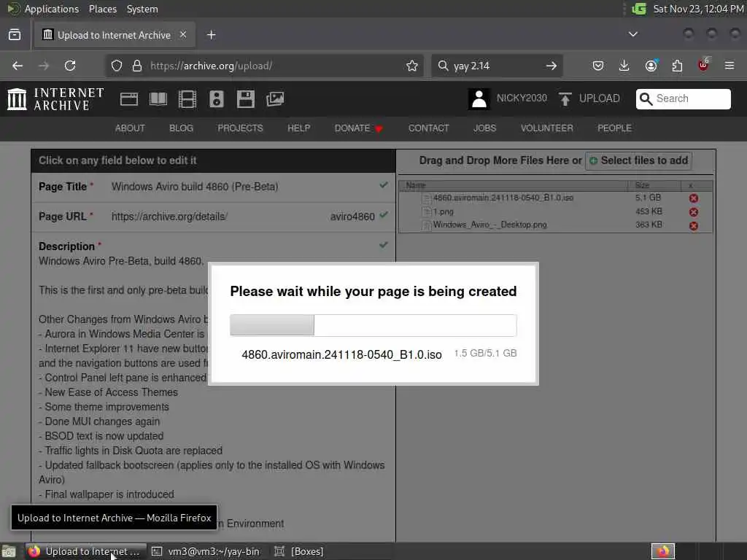Click the show desktop icon in bottom panel
The image size is (747, 560).
tap(9, 551)
